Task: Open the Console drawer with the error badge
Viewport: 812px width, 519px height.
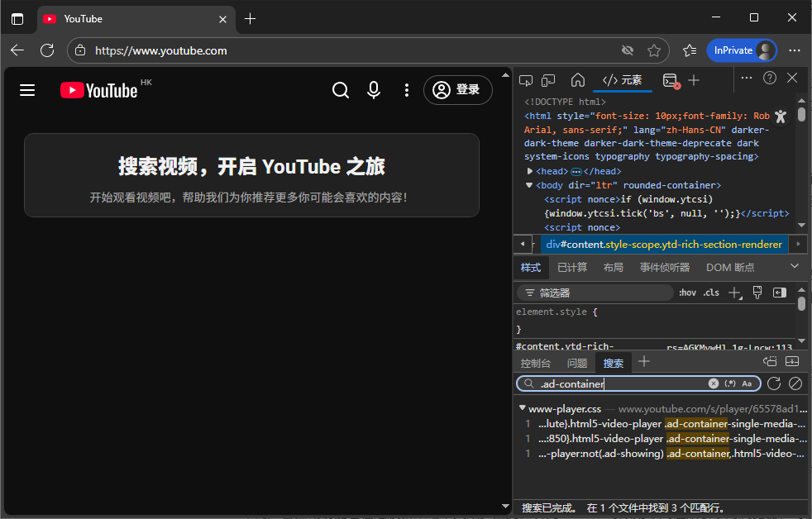Action: tap(671, 79)
